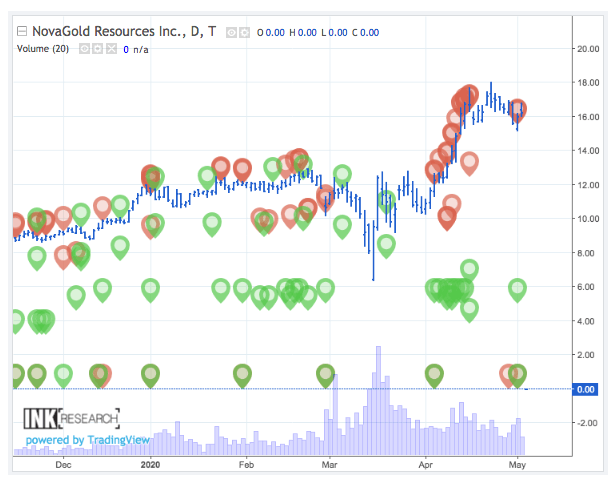Collapse the NovaGold Resources chart pane

click(22, 31)
